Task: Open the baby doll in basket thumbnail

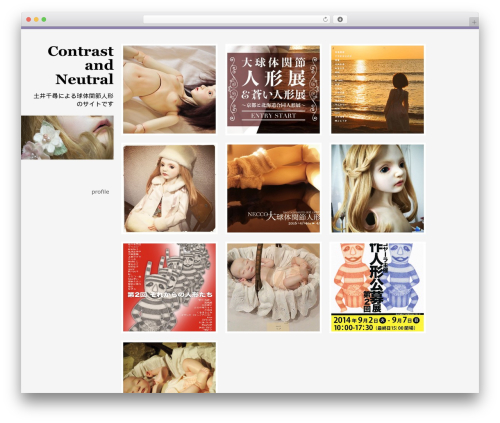Action: pyautogui.click(x=273, y=287)
